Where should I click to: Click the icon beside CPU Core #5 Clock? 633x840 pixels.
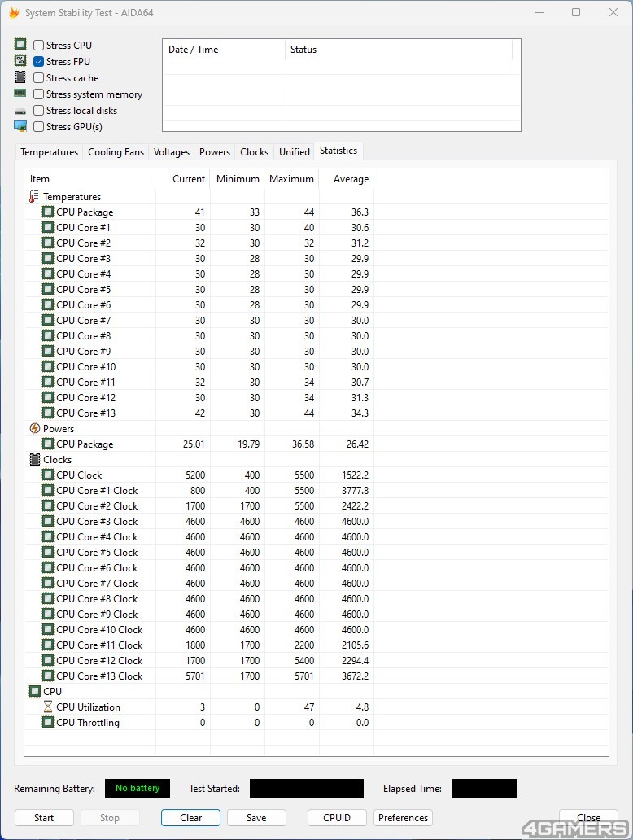tap(48, 553)
